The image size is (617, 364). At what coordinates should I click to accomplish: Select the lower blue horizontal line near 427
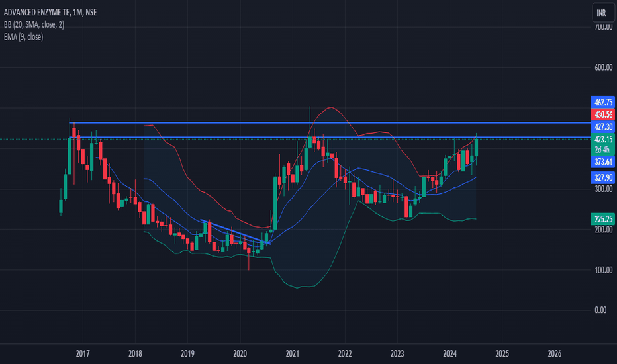tap(330, 138)
